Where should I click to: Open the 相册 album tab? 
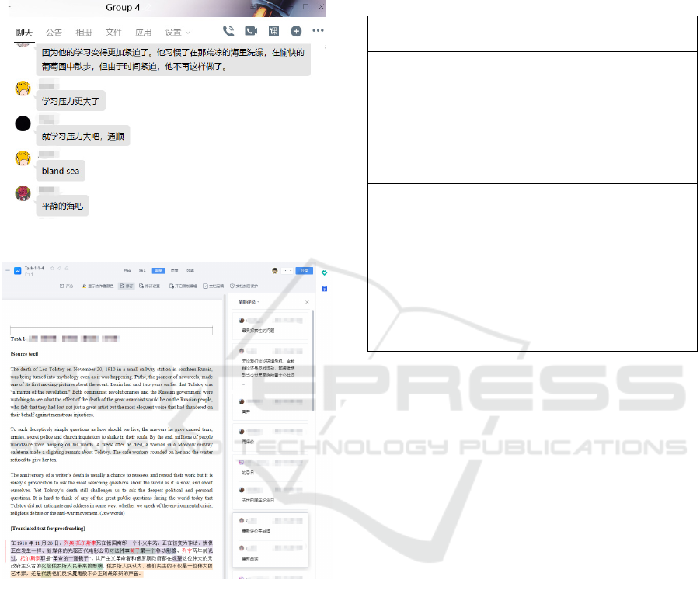[x=83, y=33]
